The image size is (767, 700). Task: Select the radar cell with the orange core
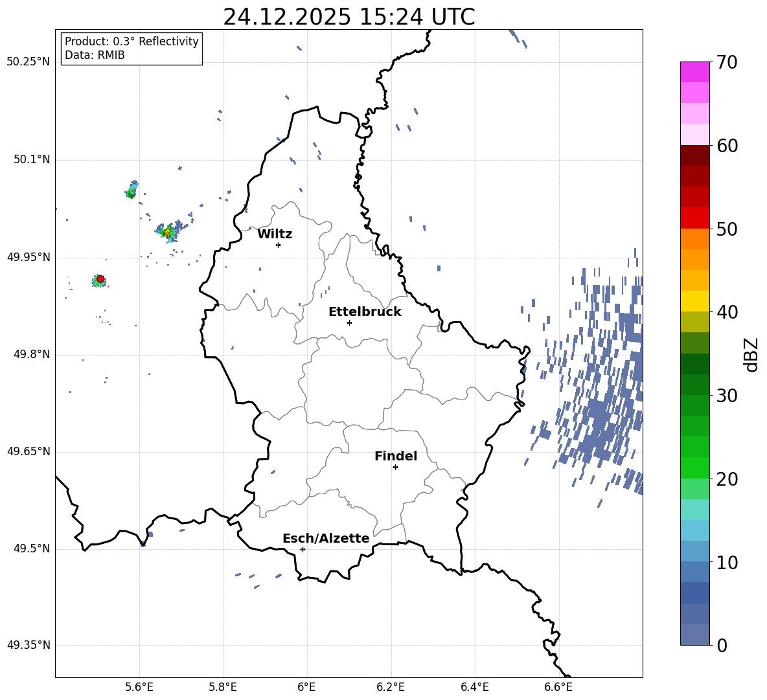168,231
